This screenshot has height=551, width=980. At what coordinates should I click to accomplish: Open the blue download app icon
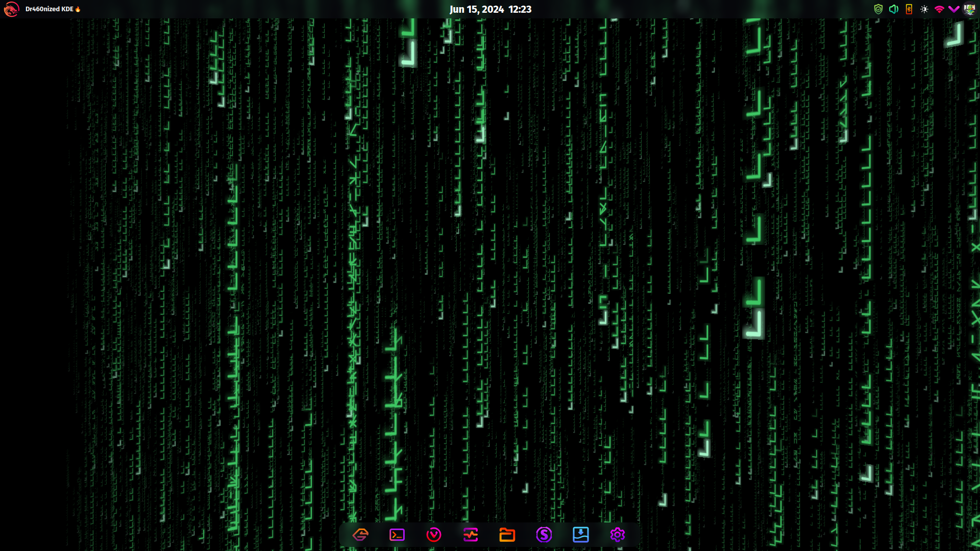[x=581, y=535]
